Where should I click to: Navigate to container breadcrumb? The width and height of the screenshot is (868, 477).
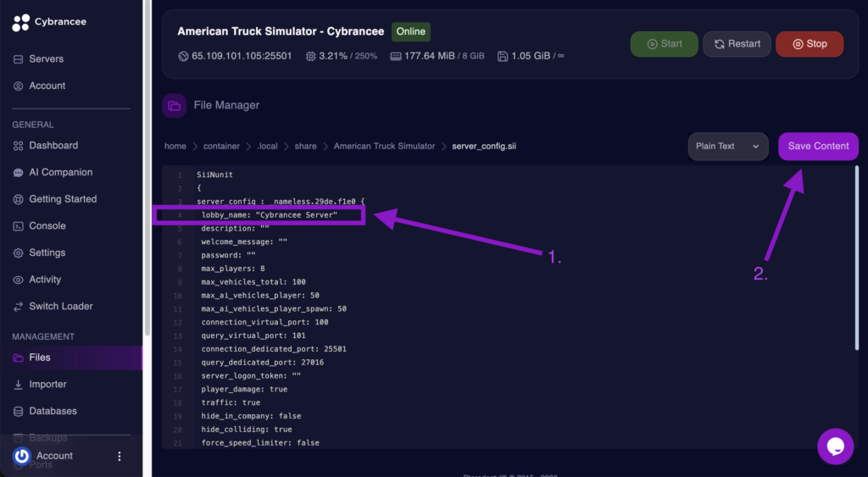(x=221, y=146)
